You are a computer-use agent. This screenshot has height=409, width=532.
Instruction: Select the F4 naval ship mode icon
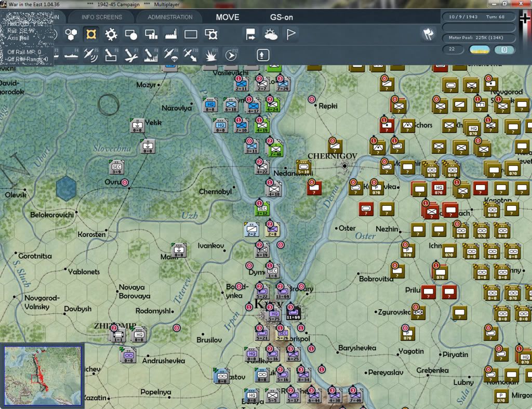pyautogui.click(x=71, y=55)
